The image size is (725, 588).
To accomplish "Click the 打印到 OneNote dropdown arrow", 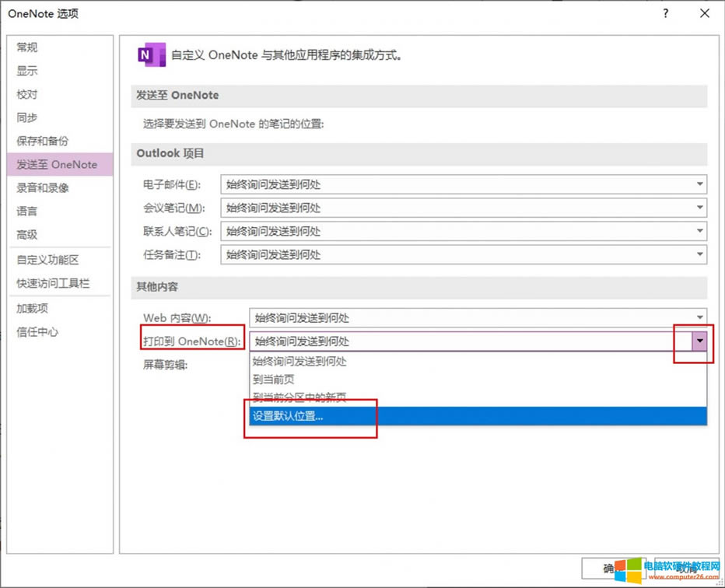I will pyautogui.click(x=698, y=341).
